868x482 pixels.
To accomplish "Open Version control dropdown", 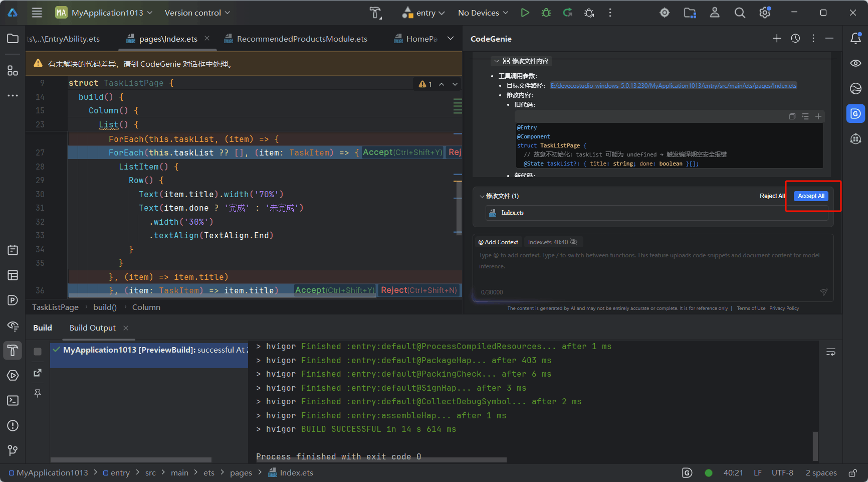I will pyautogui.click(x=197, y=13).
